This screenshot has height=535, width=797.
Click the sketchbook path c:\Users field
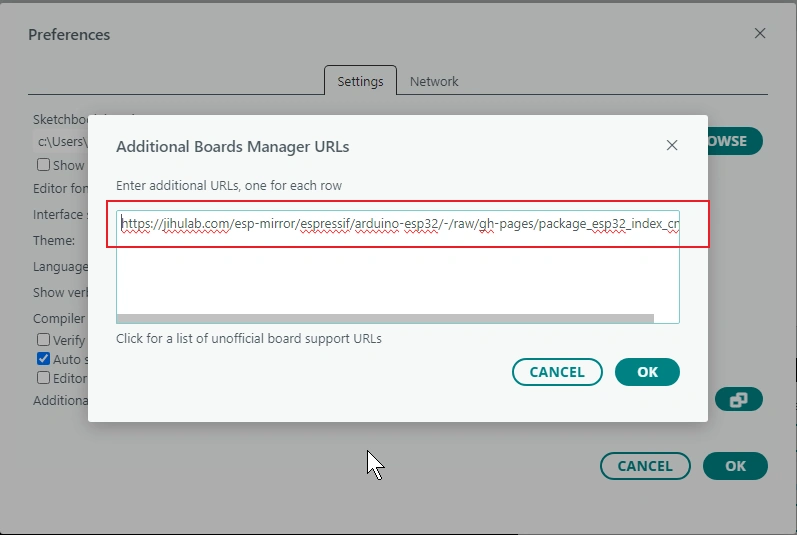pyautogui.click(x=61, y=141)
